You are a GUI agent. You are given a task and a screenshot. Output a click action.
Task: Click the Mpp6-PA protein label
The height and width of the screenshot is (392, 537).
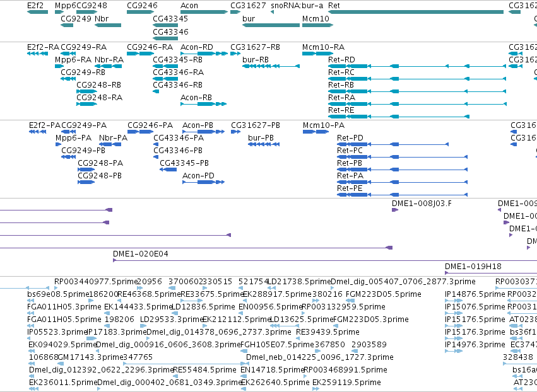click(x=73, y=138)
